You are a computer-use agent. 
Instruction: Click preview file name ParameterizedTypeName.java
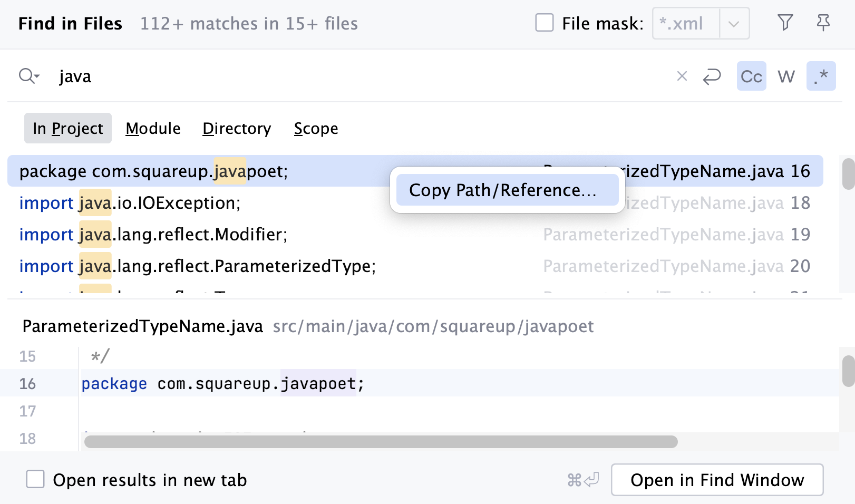point(142,326)
